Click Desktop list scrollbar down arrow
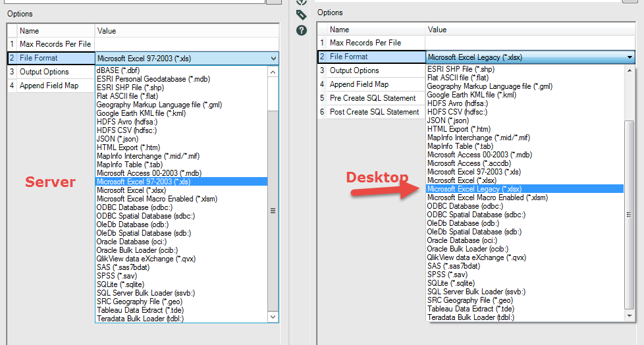644x345 pixels. coord(630,316)
